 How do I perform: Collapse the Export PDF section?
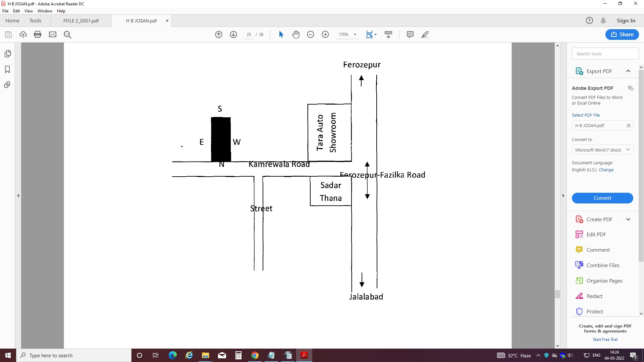628,71
